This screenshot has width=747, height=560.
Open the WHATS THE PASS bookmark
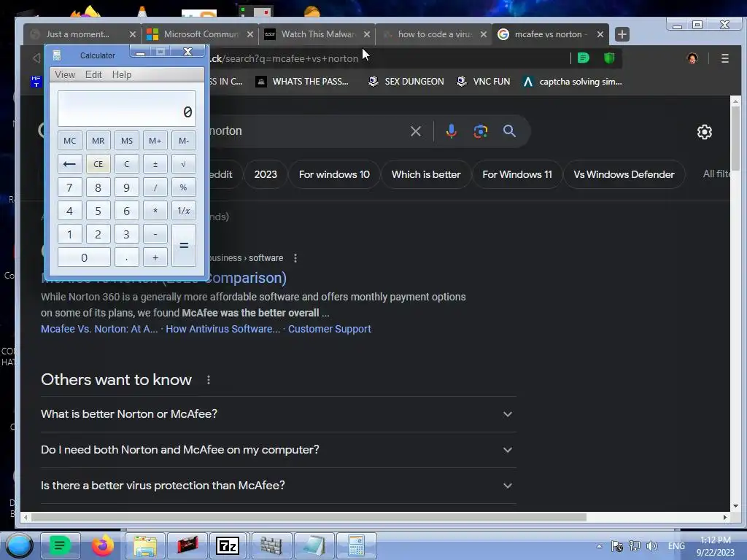pyautogui.click(x=302, y=82)
